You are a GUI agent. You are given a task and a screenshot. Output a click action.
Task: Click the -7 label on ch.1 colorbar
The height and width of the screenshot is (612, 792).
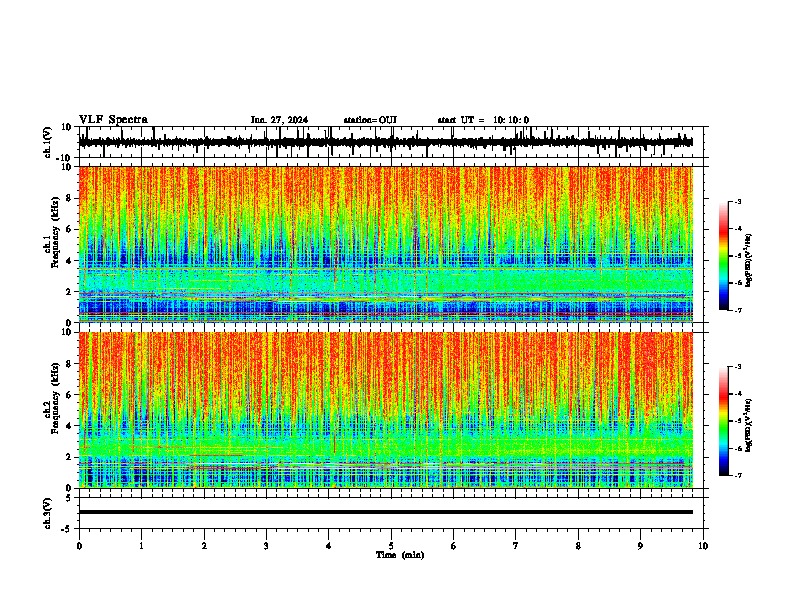pyautogui.click(x=737, y=310)
